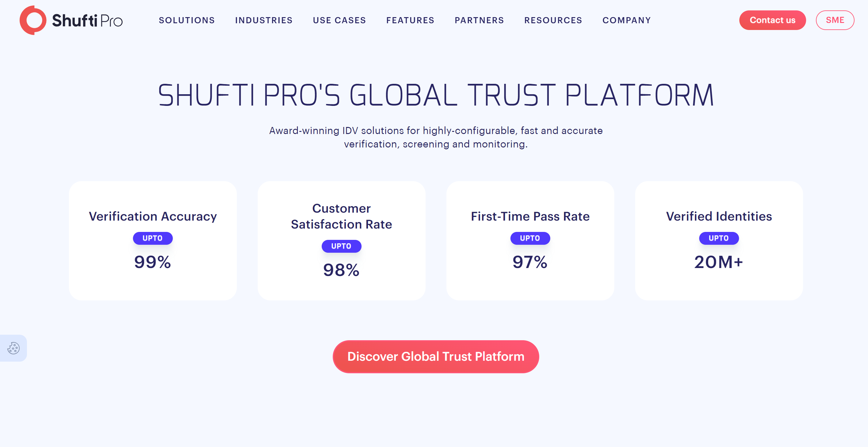Image resolution: width=868 pixels, height=447 pixels.
Task: Click the circular red logo mark
Action: pos(33,20)
